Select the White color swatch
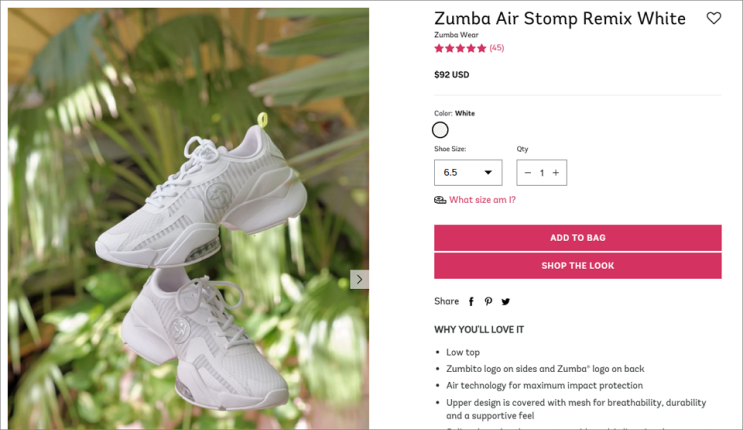Image resolution: width=743 pixels, height=430 pixels. coord(440,130)
